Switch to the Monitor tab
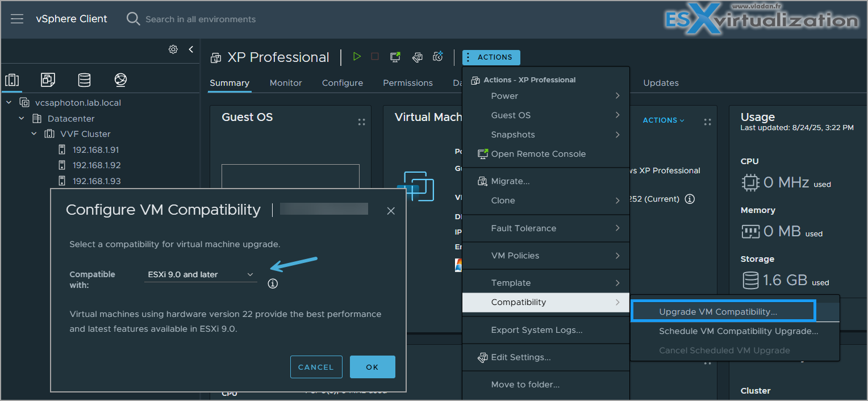 click(286, 83)
